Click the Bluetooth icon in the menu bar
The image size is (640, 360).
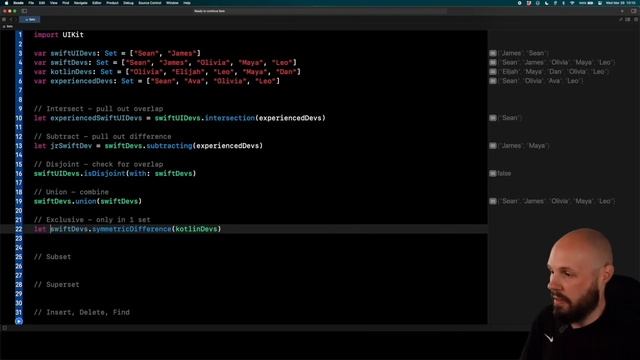[x=563, y=3]
